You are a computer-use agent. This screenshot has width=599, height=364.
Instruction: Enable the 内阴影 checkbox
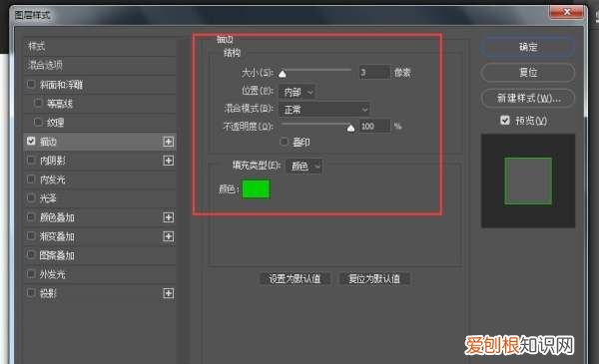[x=31, y=160]
